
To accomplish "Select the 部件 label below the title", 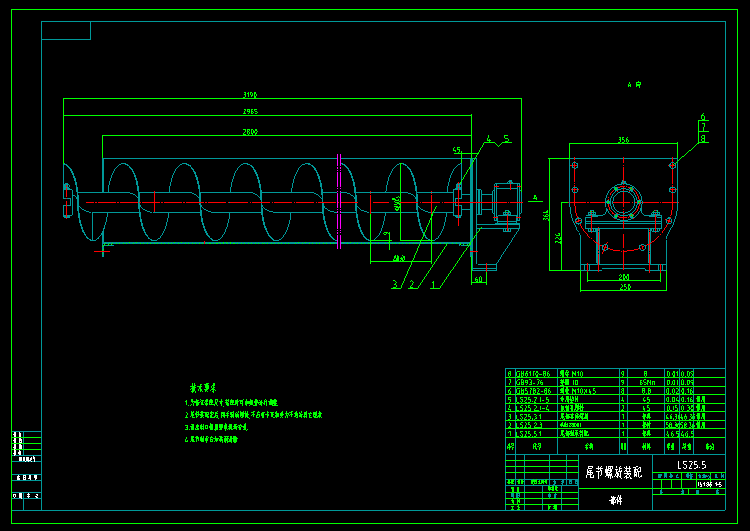I will [616, 500].
